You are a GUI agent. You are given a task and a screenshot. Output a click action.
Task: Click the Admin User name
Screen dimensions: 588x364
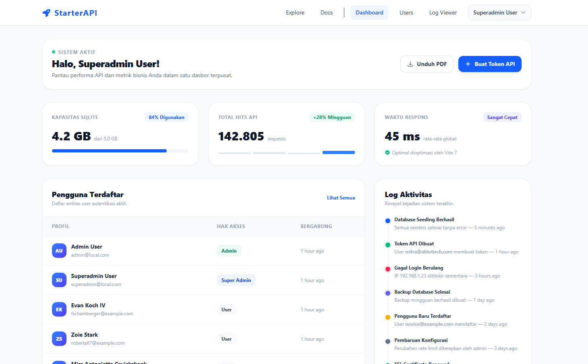[x=87, y=247]
